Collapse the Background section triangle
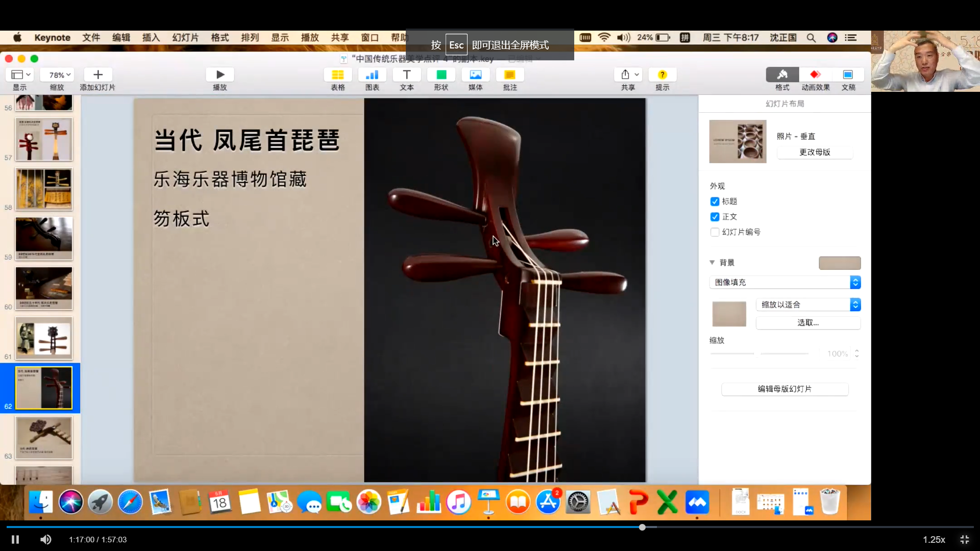This screenshot has height=551, width=980. [x=712, y=262]
